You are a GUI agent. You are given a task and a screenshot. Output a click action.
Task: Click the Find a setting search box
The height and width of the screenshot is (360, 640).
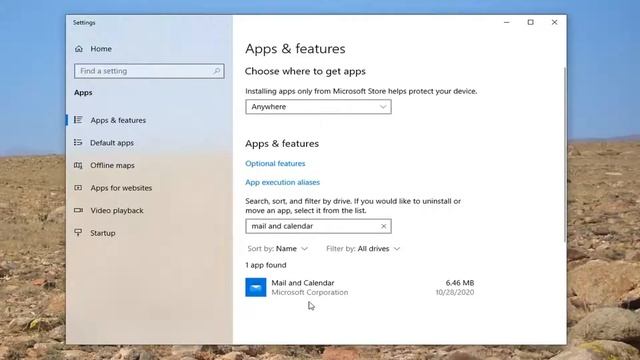149,71
